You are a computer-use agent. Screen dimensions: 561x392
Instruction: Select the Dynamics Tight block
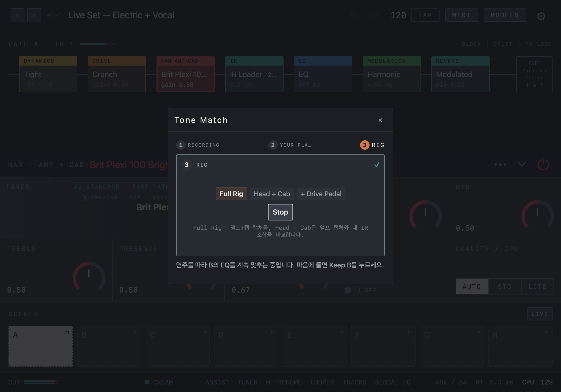click(x=48, y=74)
